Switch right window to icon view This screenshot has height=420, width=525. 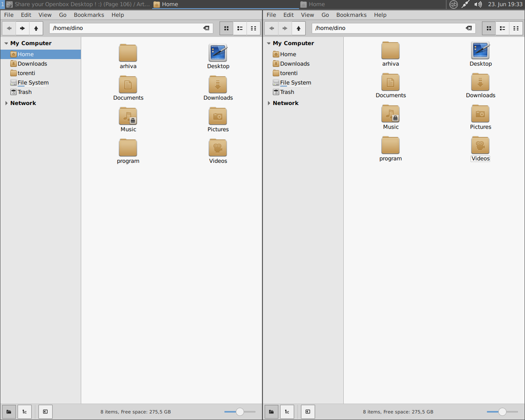489,28
